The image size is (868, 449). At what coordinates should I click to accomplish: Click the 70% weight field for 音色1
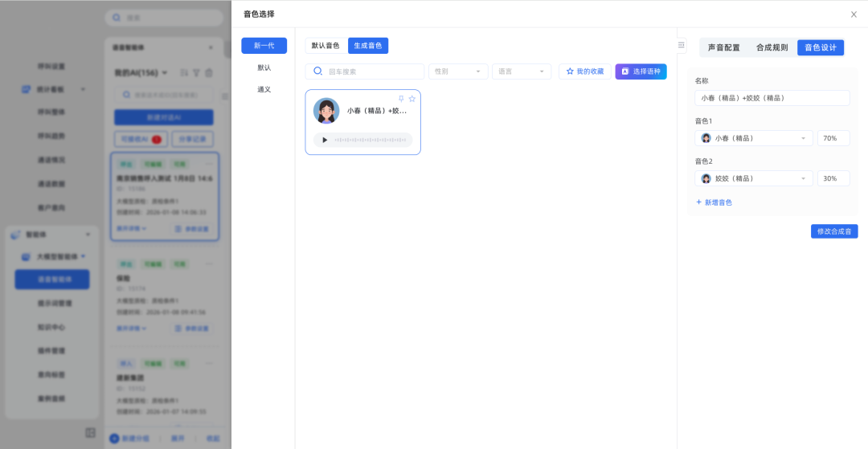click(x=833, y=138)
